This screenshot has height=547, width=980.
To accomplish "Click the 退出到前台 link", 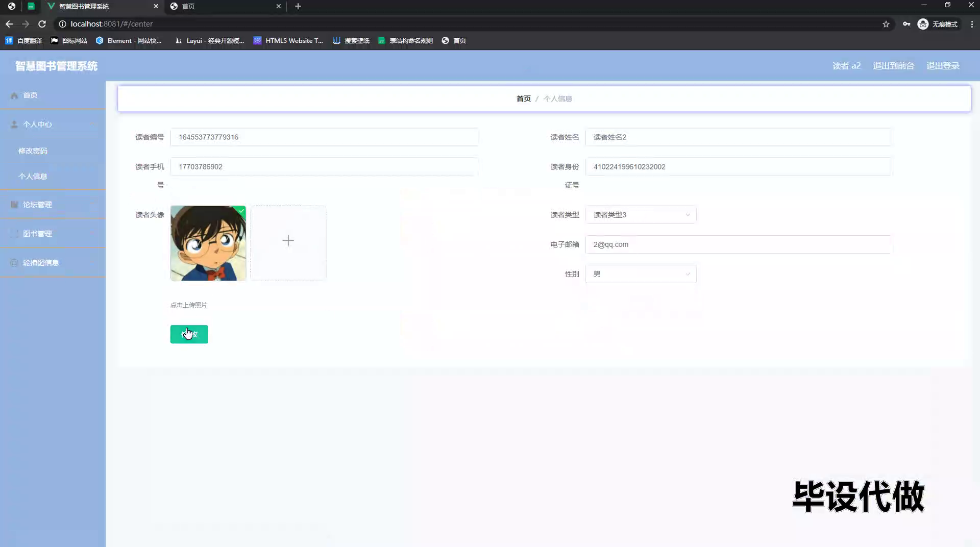I will click(893, 66).
